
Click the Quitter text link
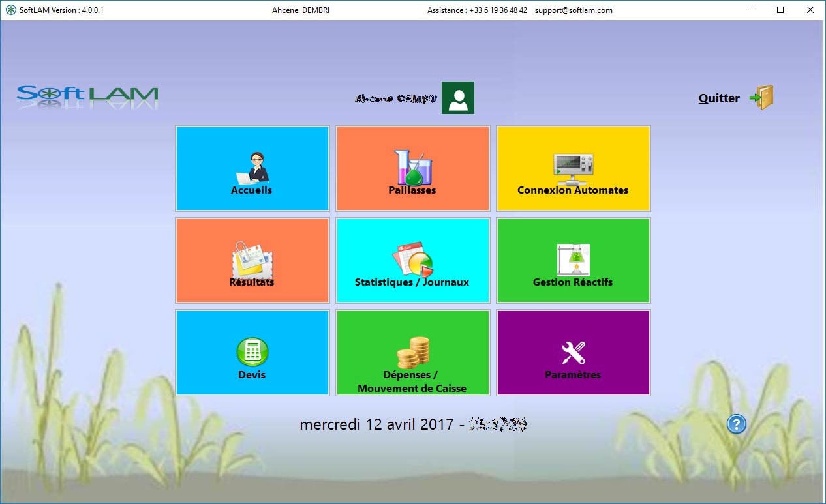(x=719, y=98)
